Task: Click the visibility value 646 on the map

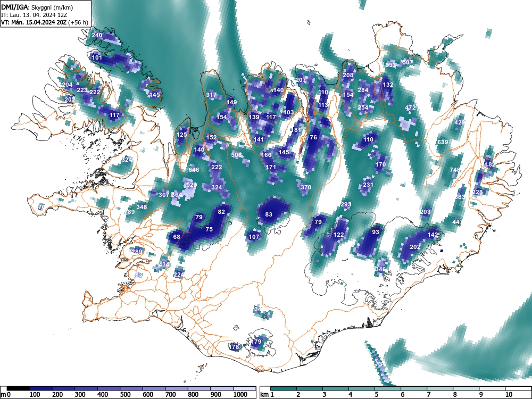Action: point(194,170)
